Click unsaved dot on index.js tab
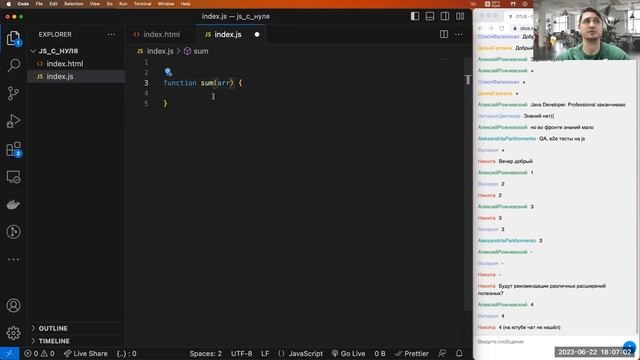 click(257, 35)
